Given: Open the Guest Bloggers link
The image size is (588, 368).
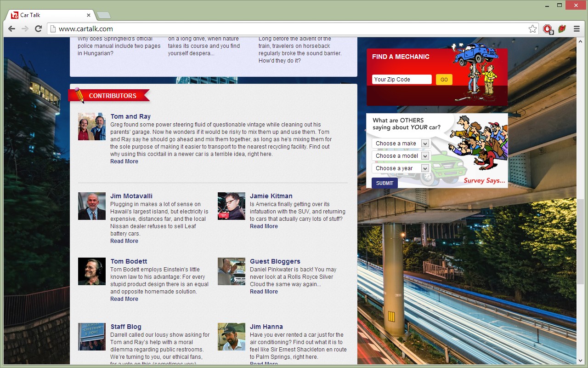Looking at the screenshot, I should 275,261.
